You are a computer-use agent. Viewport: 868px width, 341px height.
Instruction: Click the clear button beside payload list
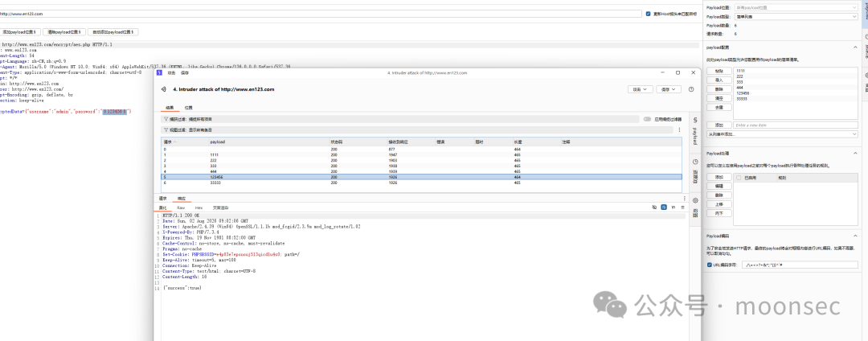click(x=719, y=97)
